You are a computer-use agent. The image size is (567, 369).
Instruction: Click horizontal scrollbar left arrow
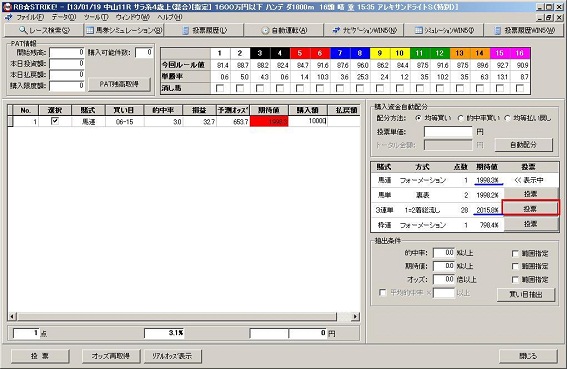pos(12,317)
